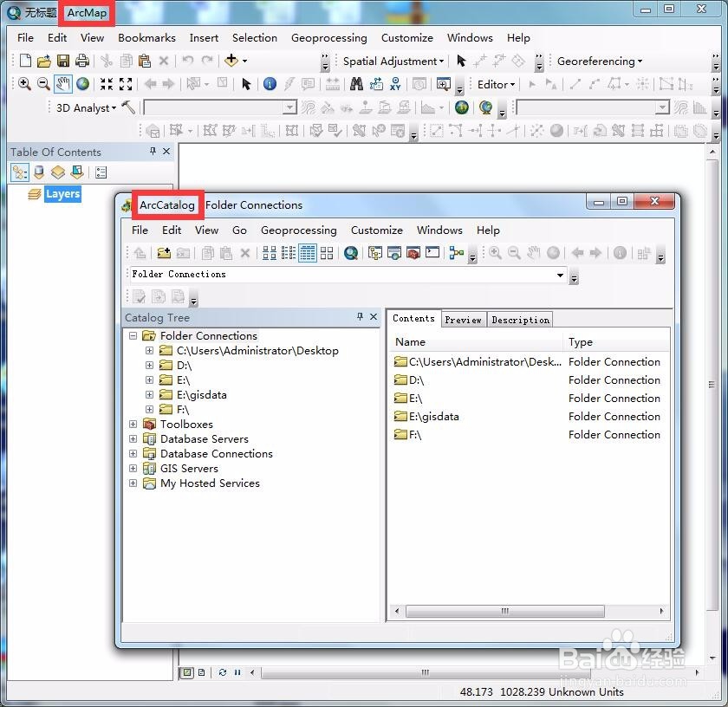Collapse the Folder Connections tree node

133,335
